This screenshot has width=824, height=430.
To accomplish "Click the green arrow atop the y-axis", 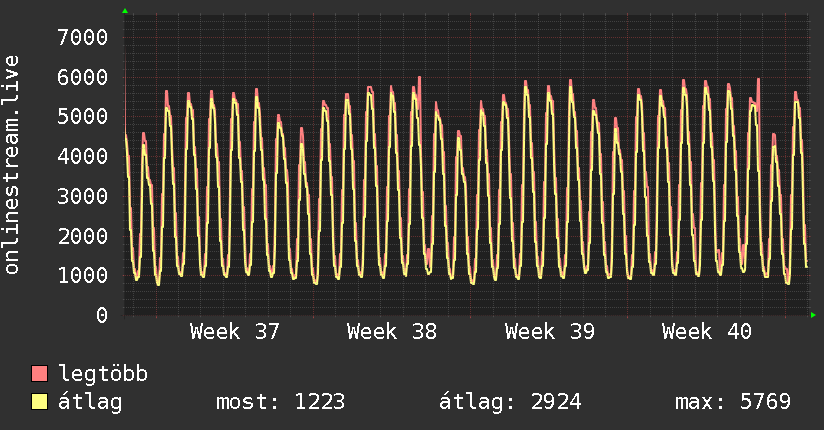I will click(125, 11).
